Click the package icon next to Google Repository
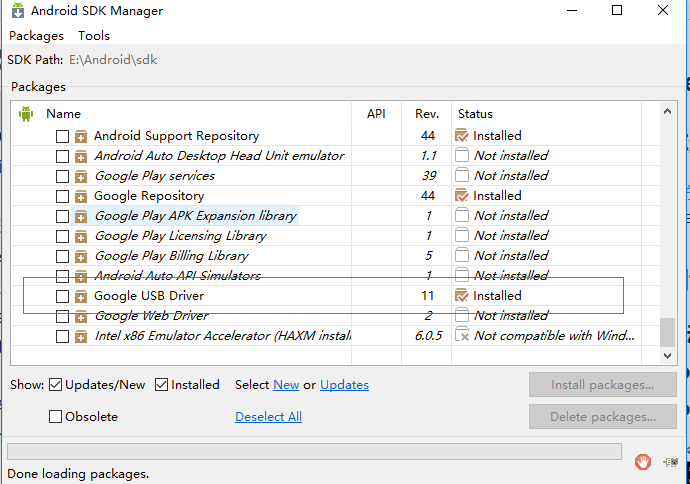 pyautogui.click(x=81, y=196)
